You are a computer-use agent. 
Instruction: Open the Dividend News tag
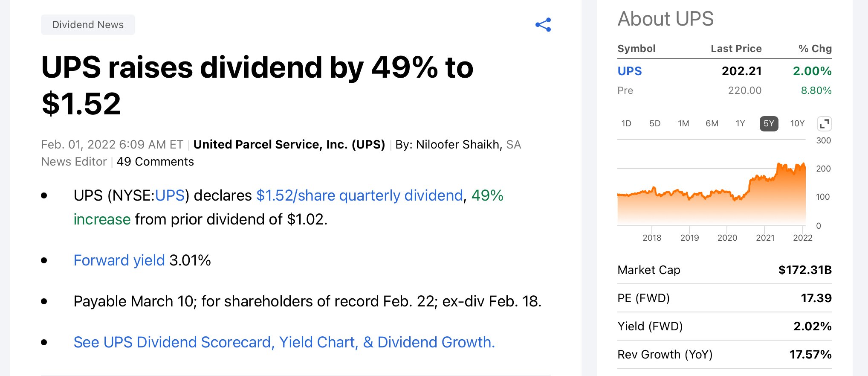(x=88, y=25)
